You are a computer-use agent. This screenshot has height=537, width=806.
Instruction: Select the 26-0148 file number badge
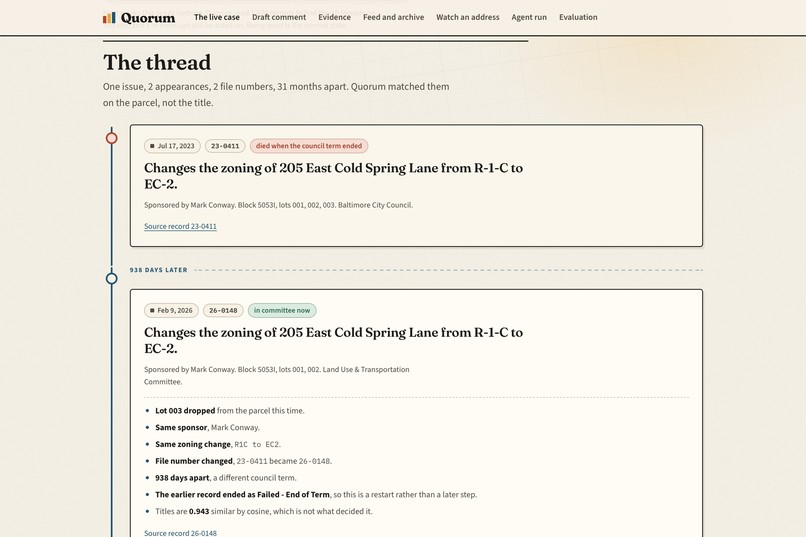pyautogui.click(x=223, y=310)
